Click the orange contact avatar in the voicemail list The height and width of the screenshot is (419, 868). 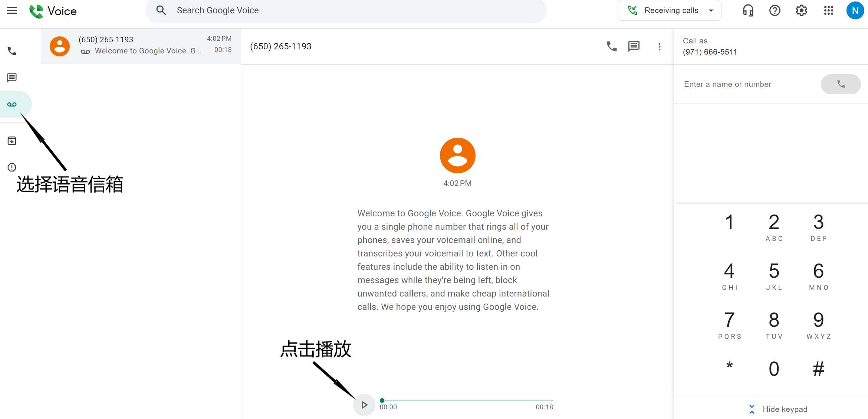coord(60,46)
